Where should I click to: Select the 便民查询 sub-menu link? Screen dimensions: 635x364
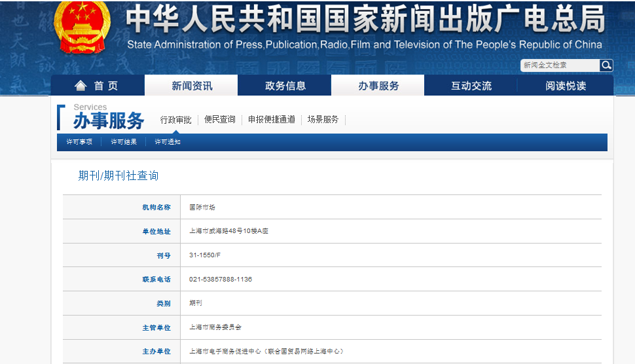(220, 119)
